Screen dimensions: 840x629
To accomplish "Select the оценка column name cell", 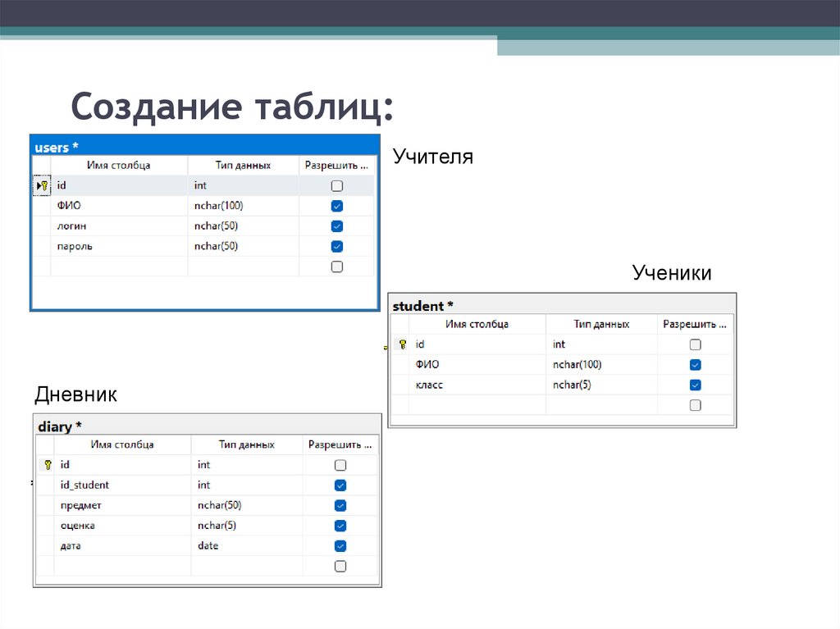I will click(x=122, y=526).
